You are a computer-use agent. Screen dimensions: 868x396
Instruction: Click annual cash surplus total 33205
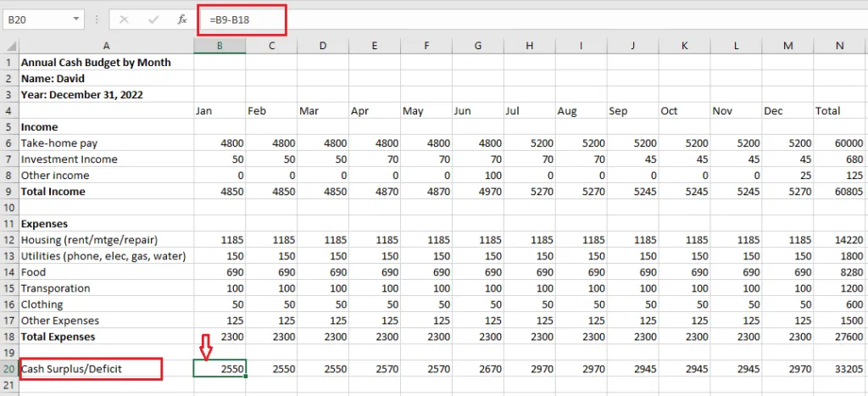click(x=840, y=369)
